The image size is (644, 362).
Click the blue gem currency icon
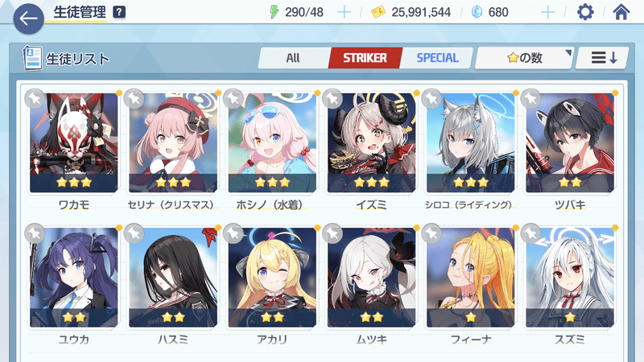[477, 12]
